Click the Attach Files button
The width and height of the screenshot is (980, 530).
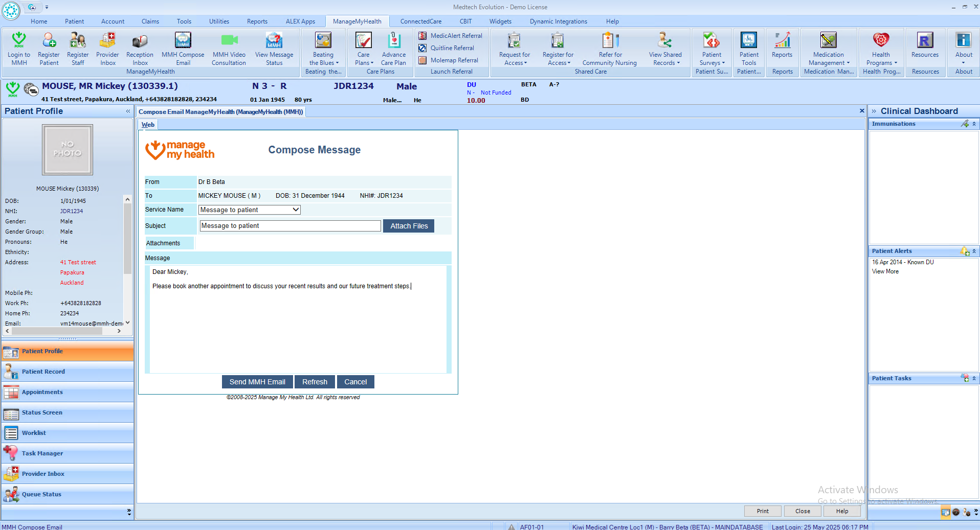[x=409, y=226]
